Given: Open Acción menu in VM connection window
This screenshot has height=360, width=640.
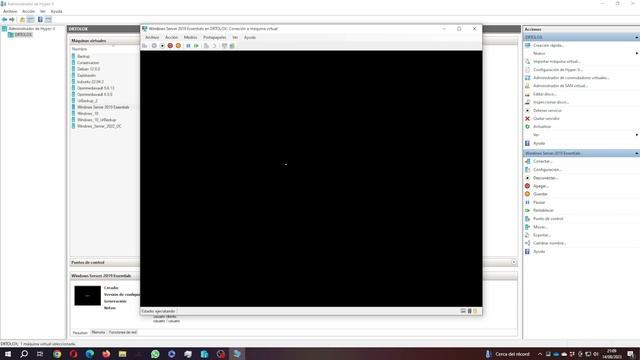Looking at the screenshot, I should [x=171, y=38].
